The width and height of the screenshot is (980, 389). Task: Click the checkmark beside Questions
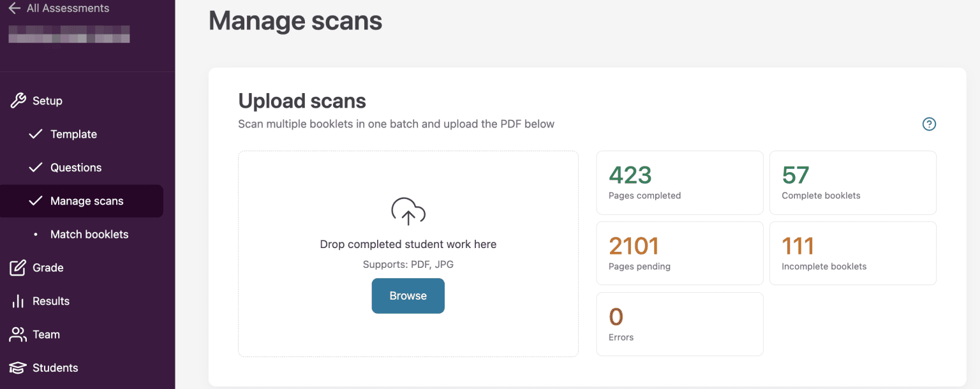[x=36, y=167]
